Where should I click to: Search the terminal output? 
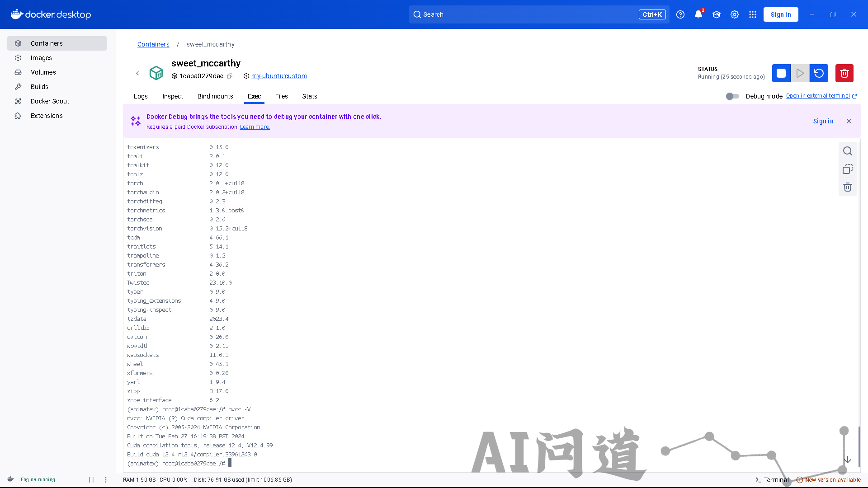pos(848,151)
